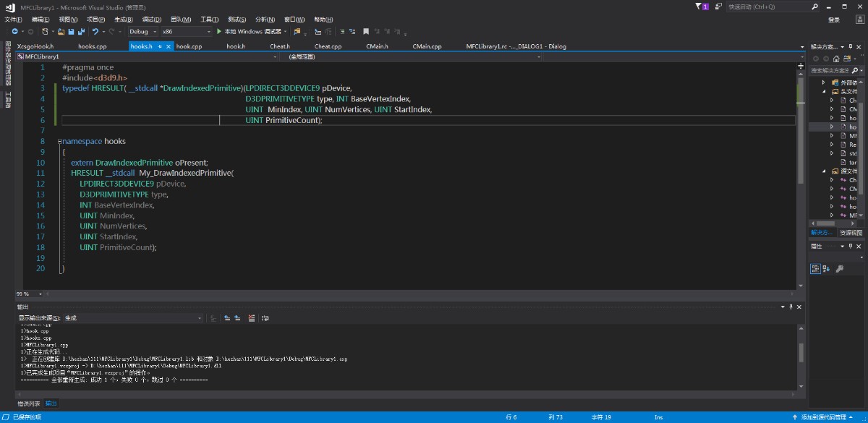Click the Save All toolbar icon
The height and width of the screenshot is (423, 868).
point(80,32)
